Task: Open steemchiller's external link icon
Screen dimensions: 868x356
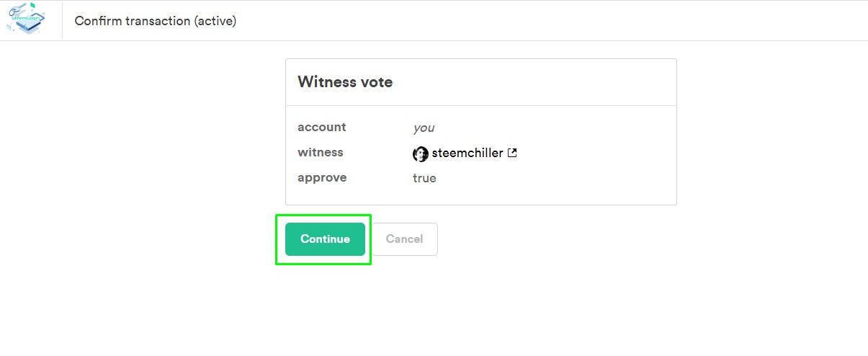Action: click(512, 153)
